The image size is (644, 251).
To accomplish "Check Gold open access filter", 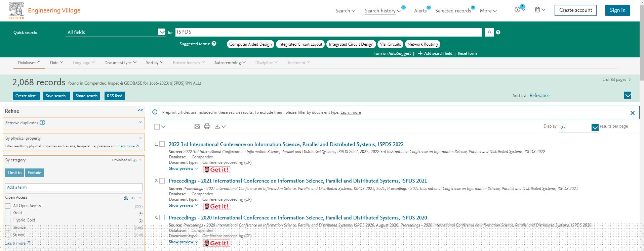I will click(8, 213).
